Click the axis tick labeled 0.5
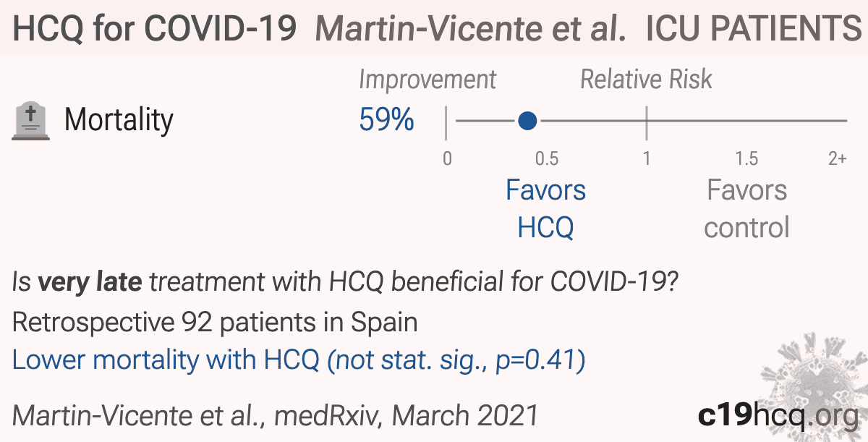This screenshot has height=442, width=868. pos(546,158)
